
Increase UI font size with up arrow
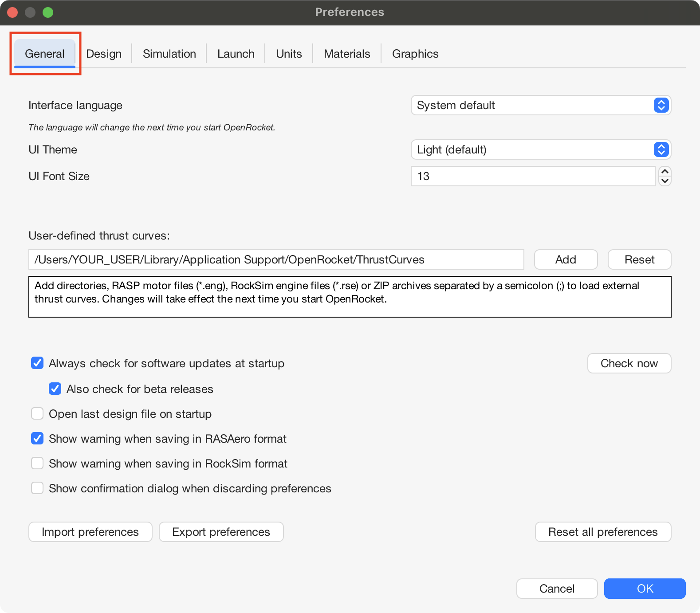pos(665,172)
